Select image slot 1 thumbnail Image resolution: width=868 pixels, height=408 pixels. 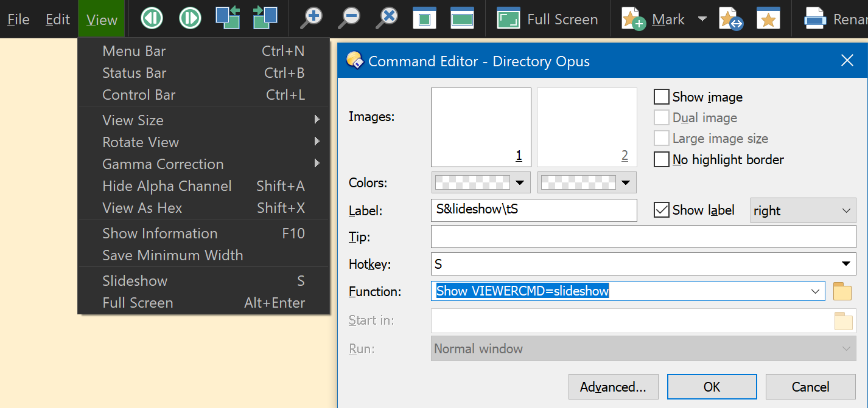coord(481,128)
